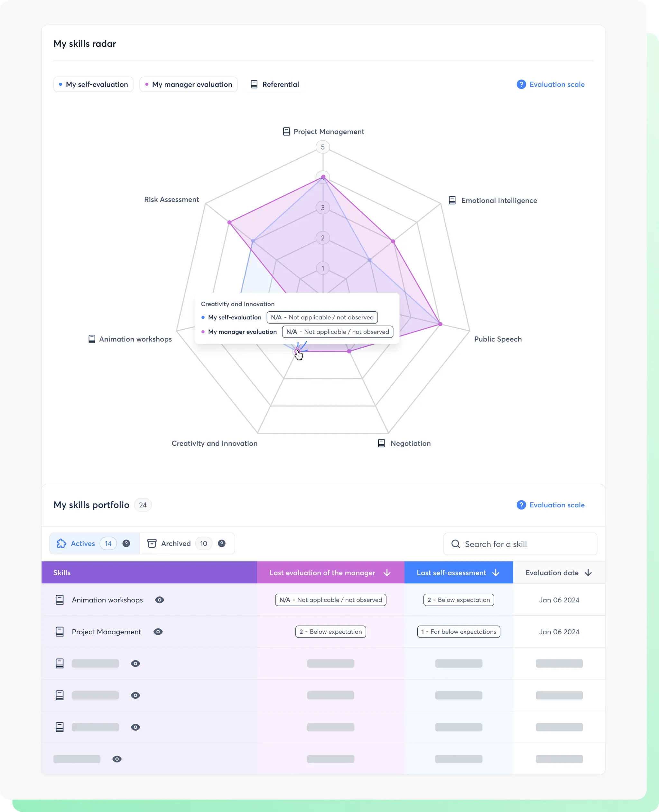Sort by Last self-assessment column arrow
Image resolution: width=659 pixels, height=812 pixels.
496,573
